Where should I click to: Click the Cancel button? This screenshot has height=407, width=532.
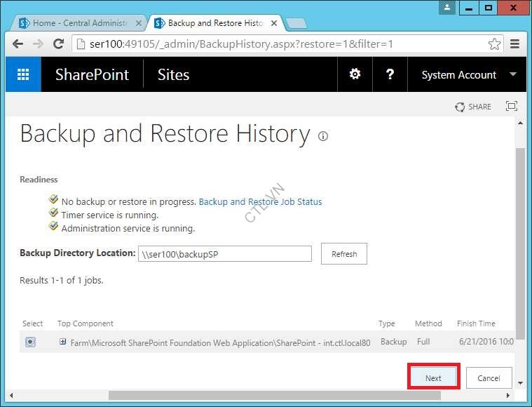(489, 378)
